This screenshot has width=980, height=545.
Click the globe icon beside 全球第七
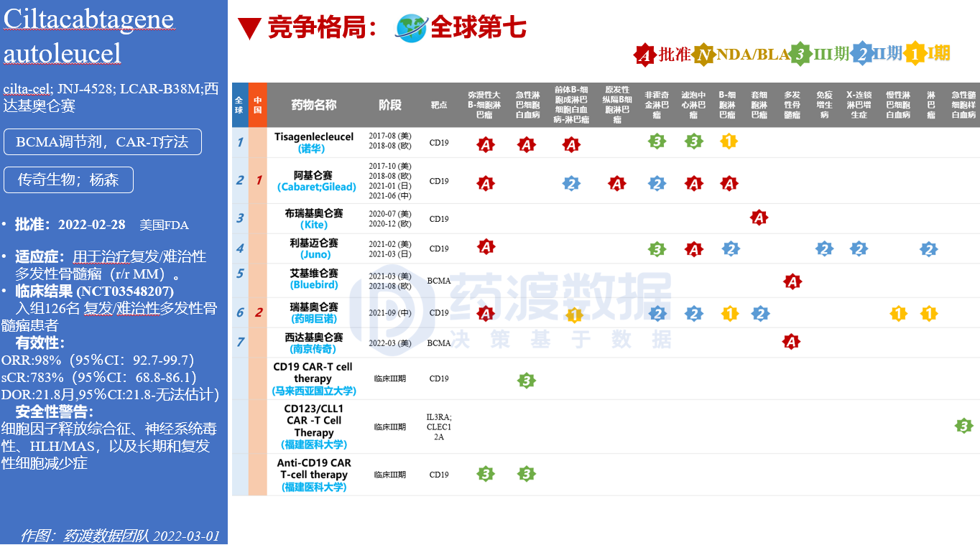pos(412,28)
